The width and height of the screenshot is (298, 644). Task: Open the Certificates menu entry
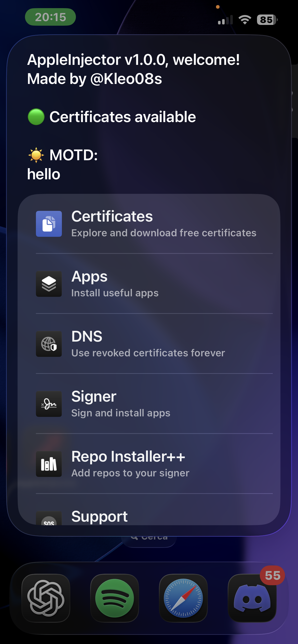(x=149, y=224)
